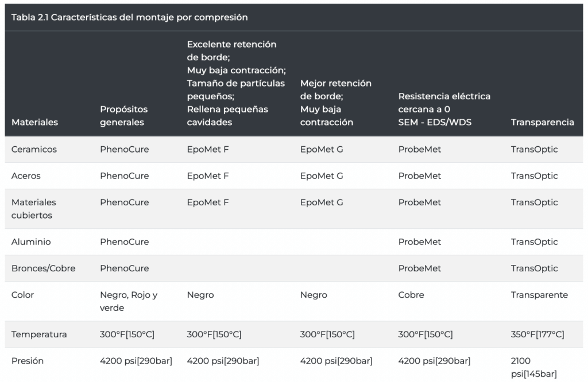The height and width of the screenshot is (382, 588).
Task: Select 'PhenoCure' in the Aceros row
Action: pos(124,176)
